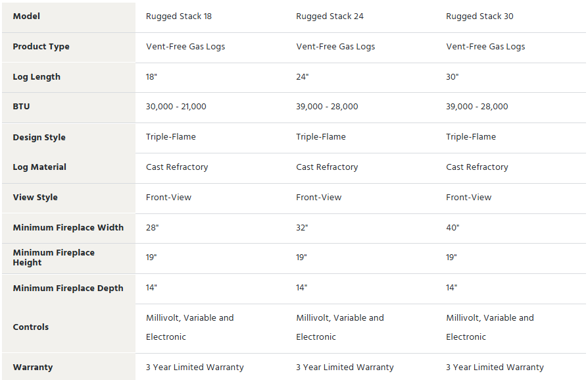The height and width of the screenshot is (380, 588).
Task: Click the Log Length row label
Action: (x=36, y=77)
